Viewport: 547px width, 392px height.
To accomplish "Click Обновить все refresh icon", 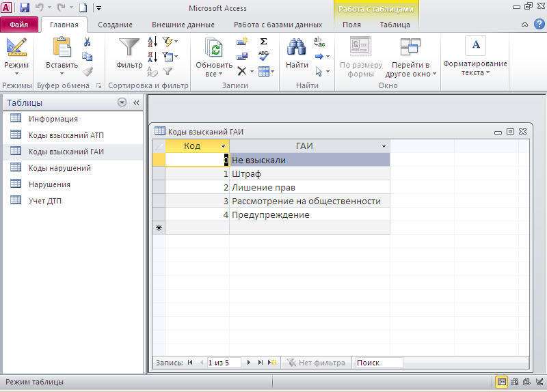I will click(x=213, y=47).
